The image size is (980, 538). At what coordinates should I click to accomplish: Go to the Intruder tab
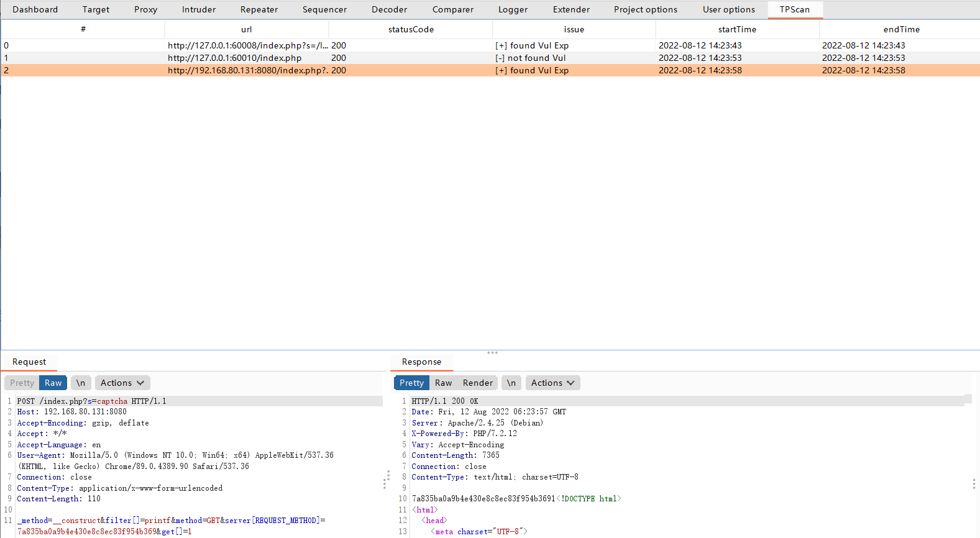(199, 9)
